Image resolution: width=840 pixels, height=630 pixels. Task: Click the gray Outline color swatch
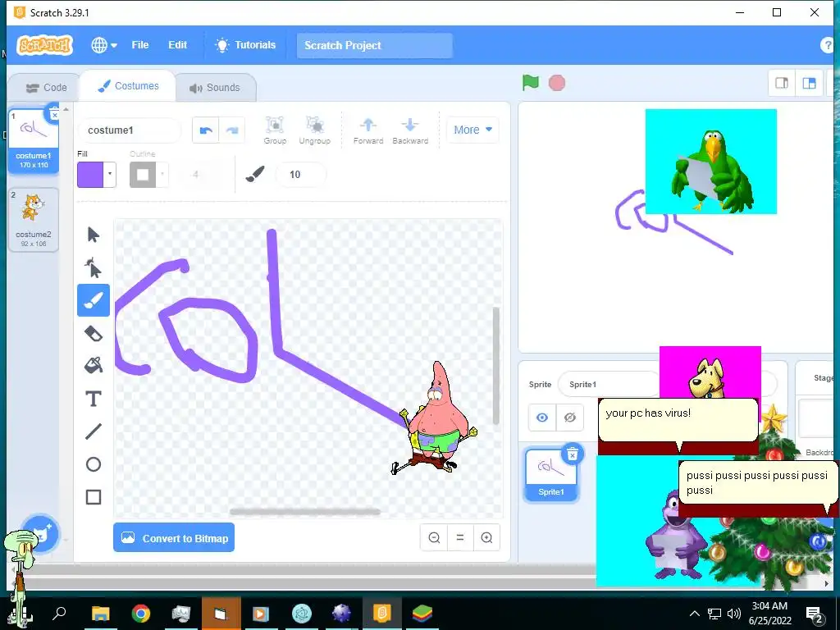tap(143, 174)
